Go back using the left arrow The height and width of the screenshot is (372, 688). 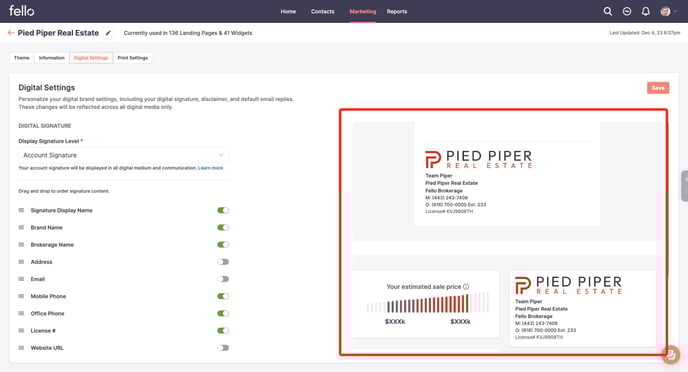tap(11, 33)
